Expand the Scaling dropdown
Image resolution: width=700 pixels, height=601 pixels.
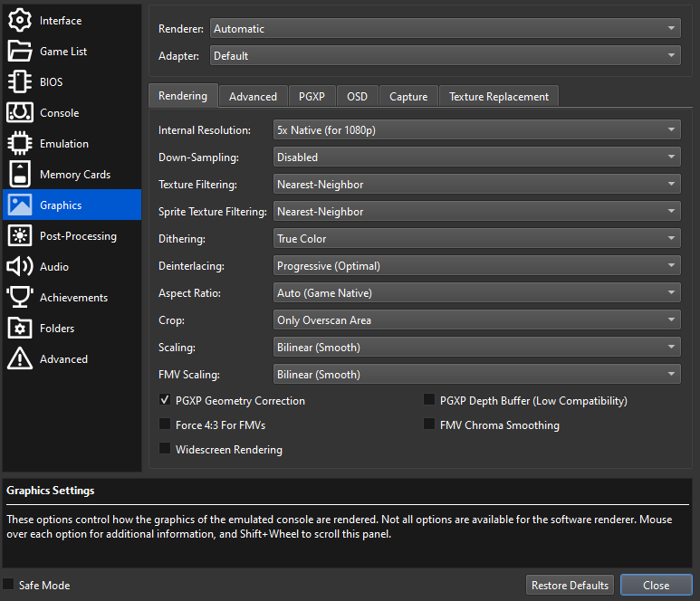coord(477,348)
